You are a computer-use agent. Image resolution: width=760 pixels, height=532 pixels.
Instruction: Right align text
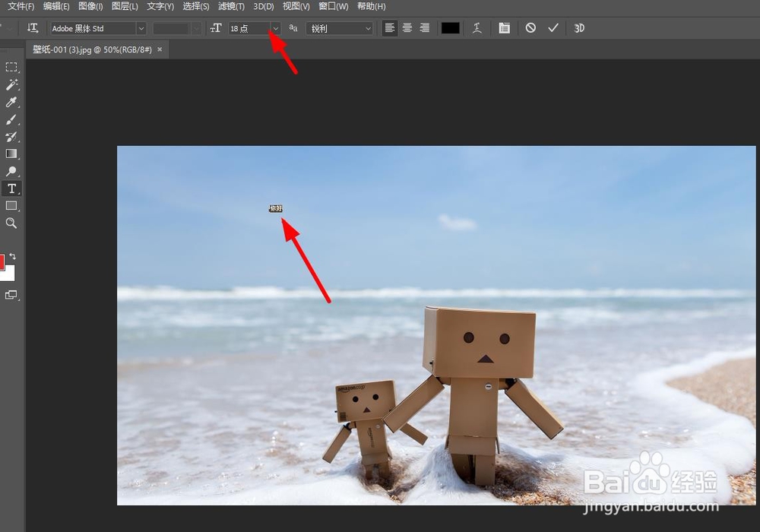425,28
